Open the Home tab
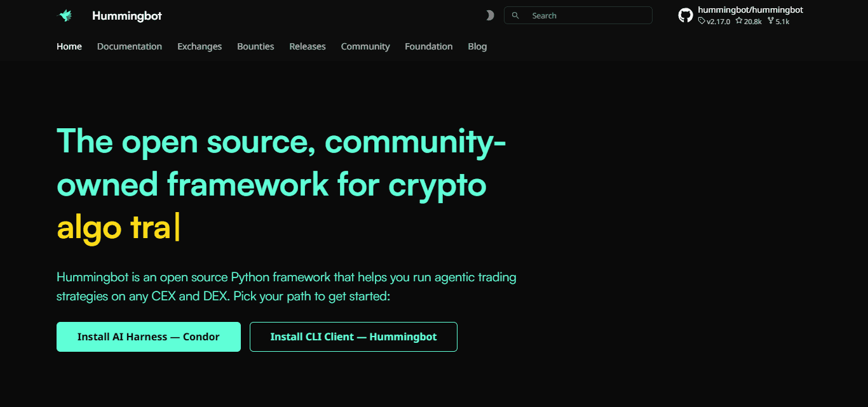The image size is (868, 407). coord(69,46)
